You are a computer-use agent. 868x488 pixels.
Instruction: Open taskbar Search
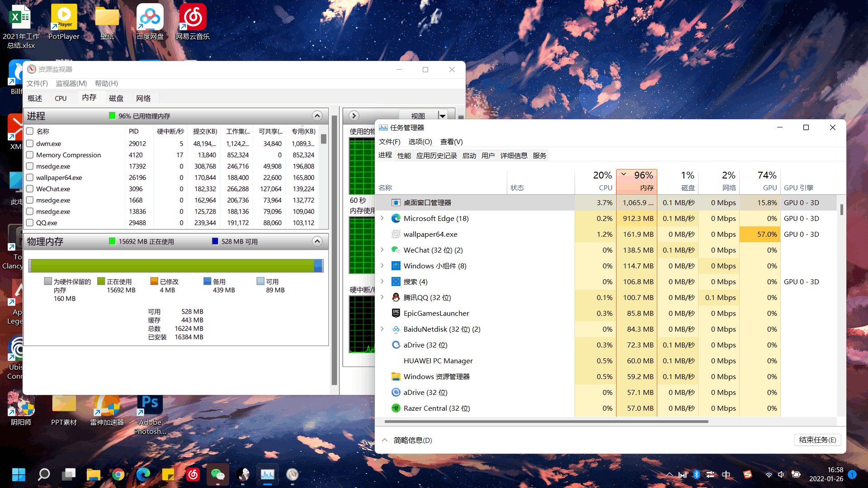click(x=44, y=474)
